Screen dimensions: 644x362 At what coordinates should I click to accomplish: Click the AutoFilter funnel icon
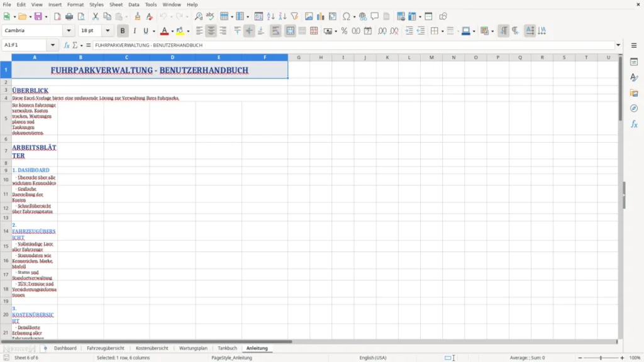tap(294, 16)
